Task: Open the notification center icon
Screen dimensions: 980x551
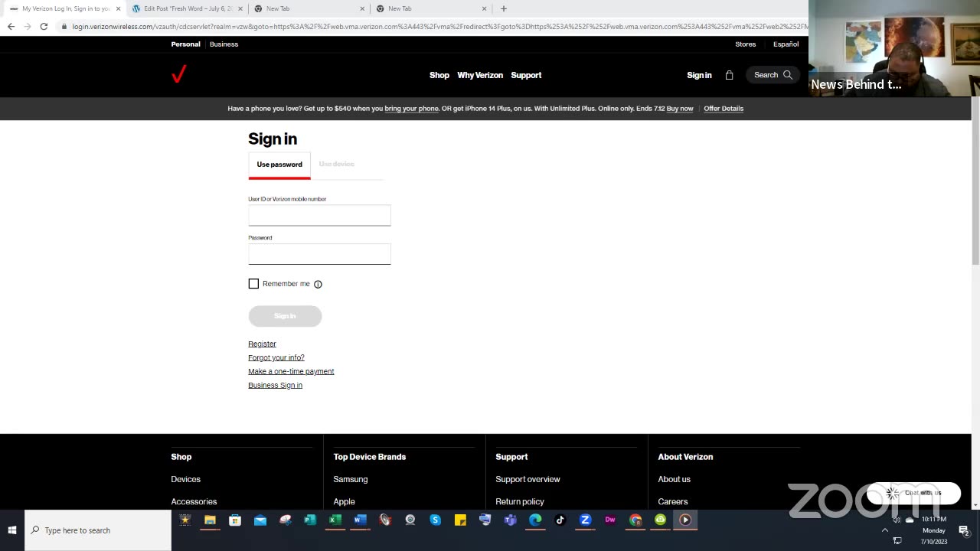Action: [x=964, y=530]
